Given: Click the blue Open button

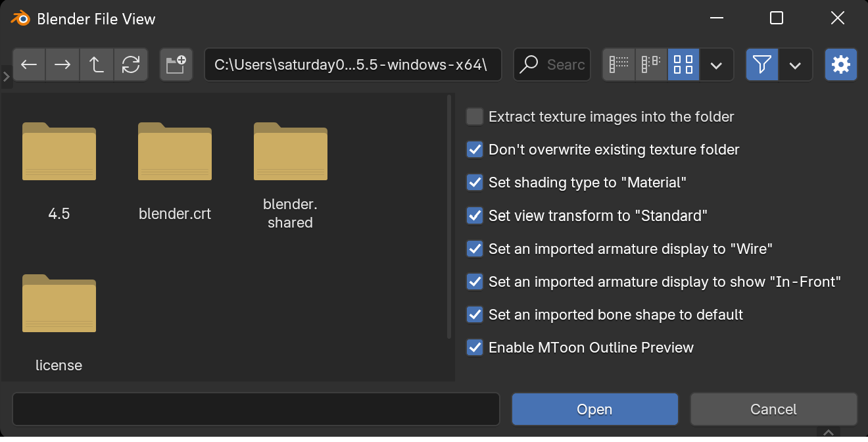Looking at the screenshot, I should 594,409.
